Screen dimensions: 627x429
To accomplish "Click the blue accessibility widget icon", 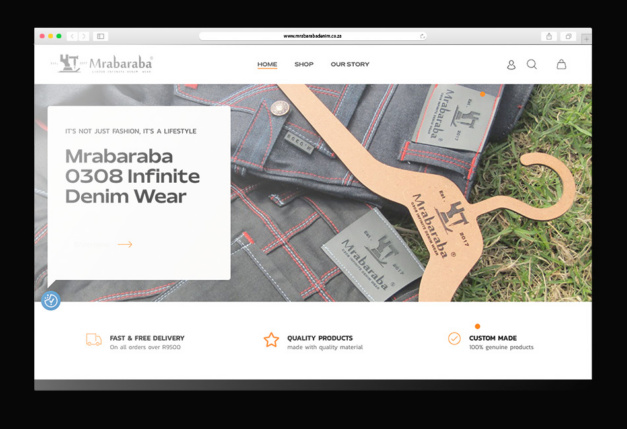I will [51, 301].
